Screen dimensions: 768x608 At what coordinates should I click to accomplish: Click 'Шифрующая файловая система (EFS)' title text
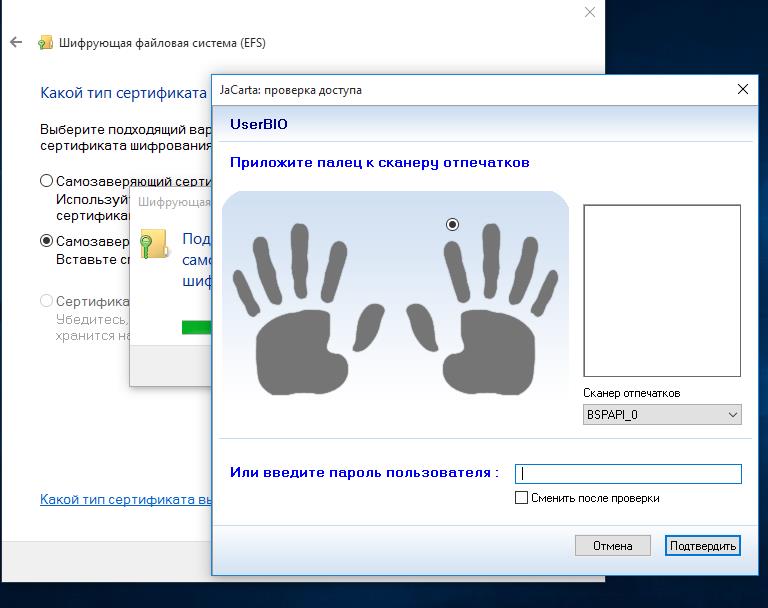[x=162, y=43]
